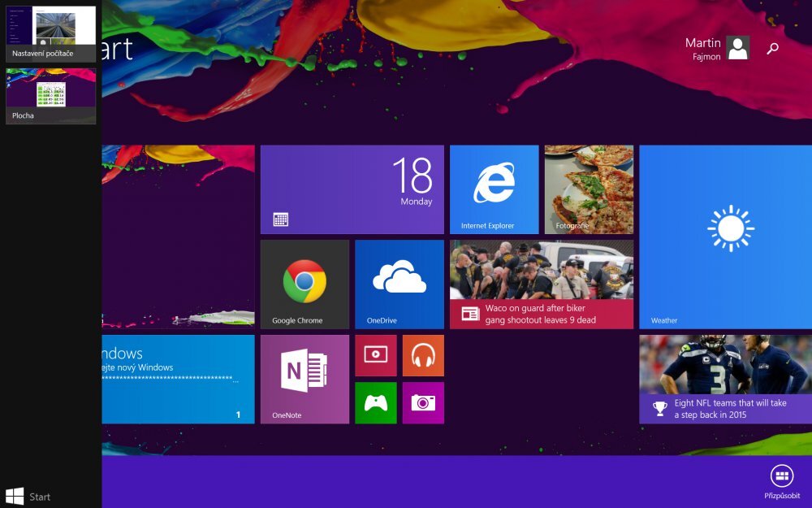
Task: Open the Weather tile
Action: (x=725, y=237)
